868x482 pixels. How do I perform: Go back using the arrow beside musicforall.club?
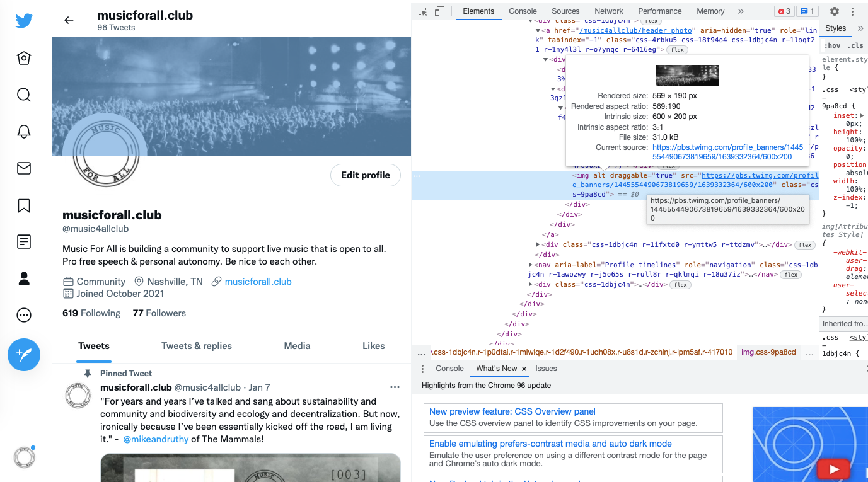coord(69,20)
